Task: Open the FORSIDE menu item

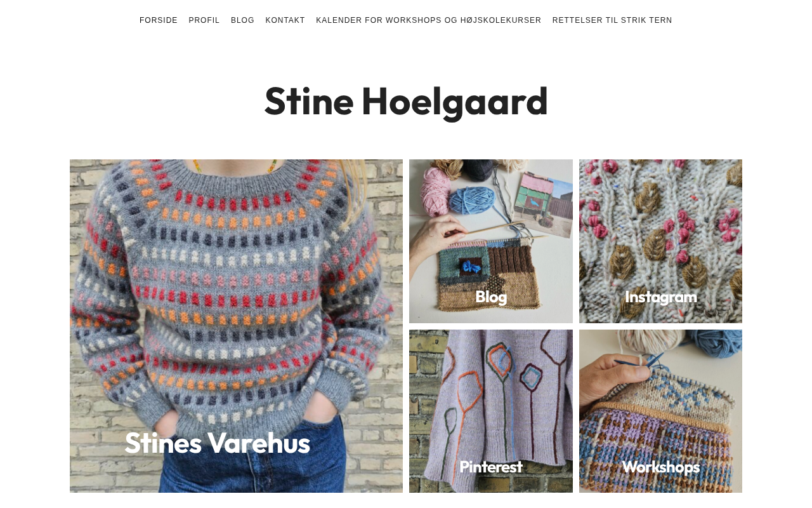Action: [x=159, y=20]
